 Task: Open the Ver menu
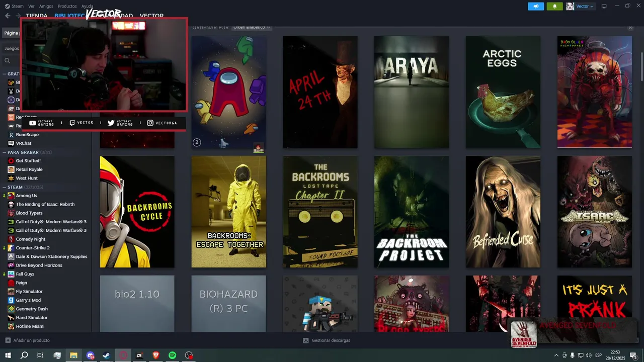(x=32, y=6)
